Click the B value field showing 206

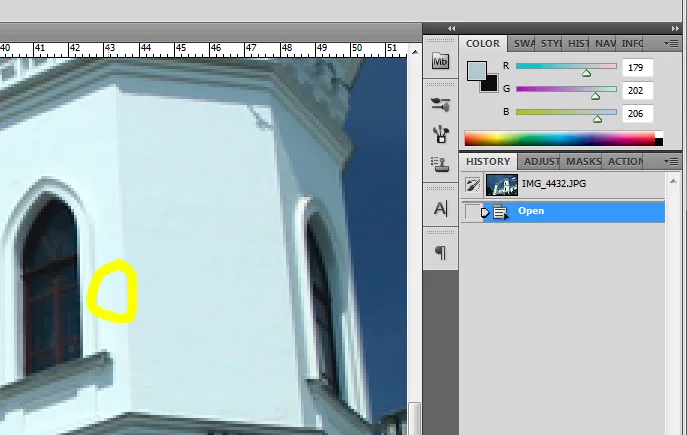pos(637,113)
